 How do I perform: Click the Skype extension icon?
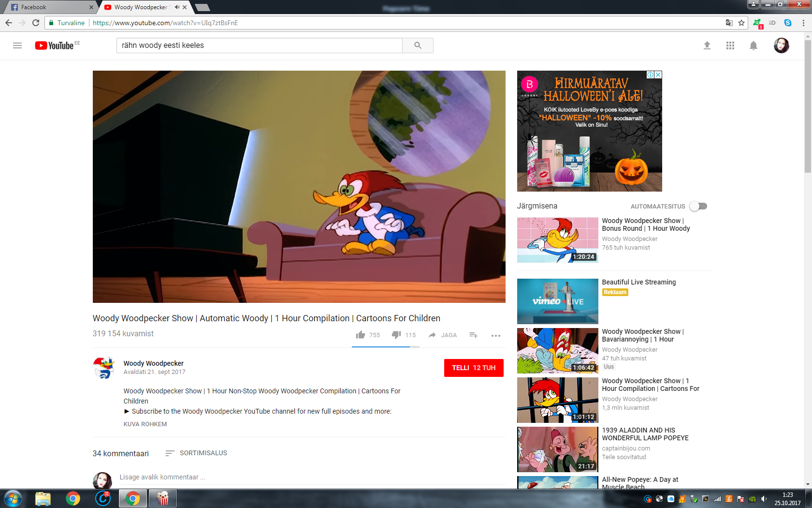(788, 23)
